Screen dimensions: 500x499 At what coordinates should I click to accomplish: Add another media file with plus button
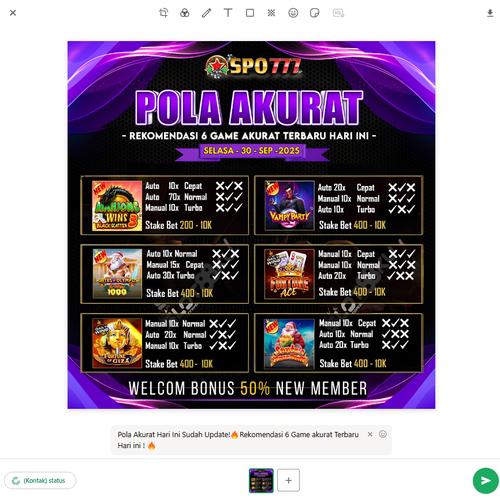pos(289,480)
